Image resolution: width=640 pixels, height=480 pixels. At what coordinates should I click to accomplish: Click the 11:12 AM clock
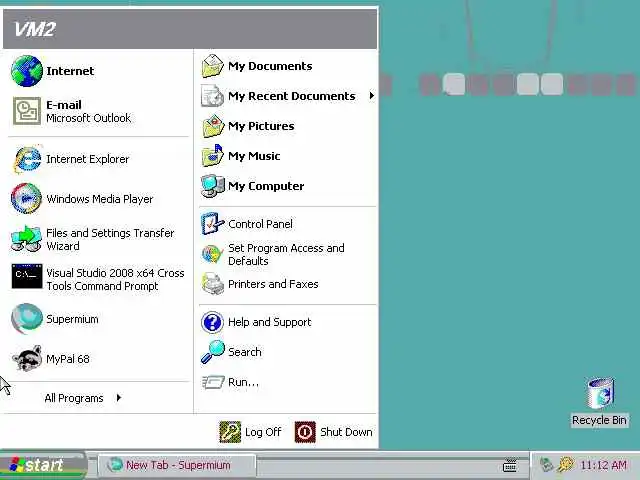pos(603,465)
